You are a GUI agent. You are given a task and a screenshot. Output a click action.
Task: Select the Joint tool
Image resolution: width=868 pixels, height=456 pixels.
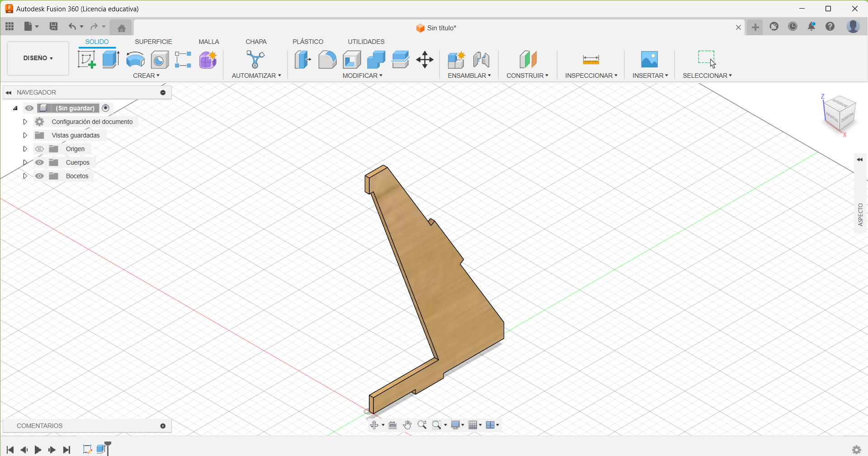click(x=481, y=59)
